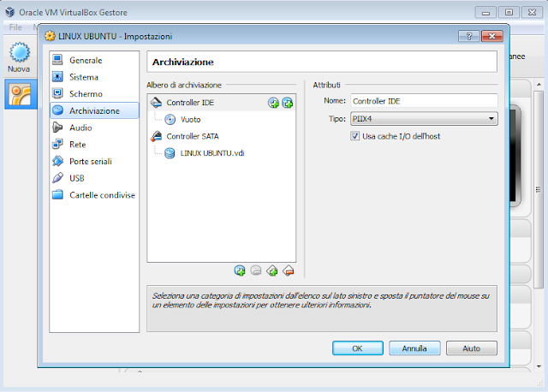Open the Tipo PIIX4 dropdown

coord(424,119)
